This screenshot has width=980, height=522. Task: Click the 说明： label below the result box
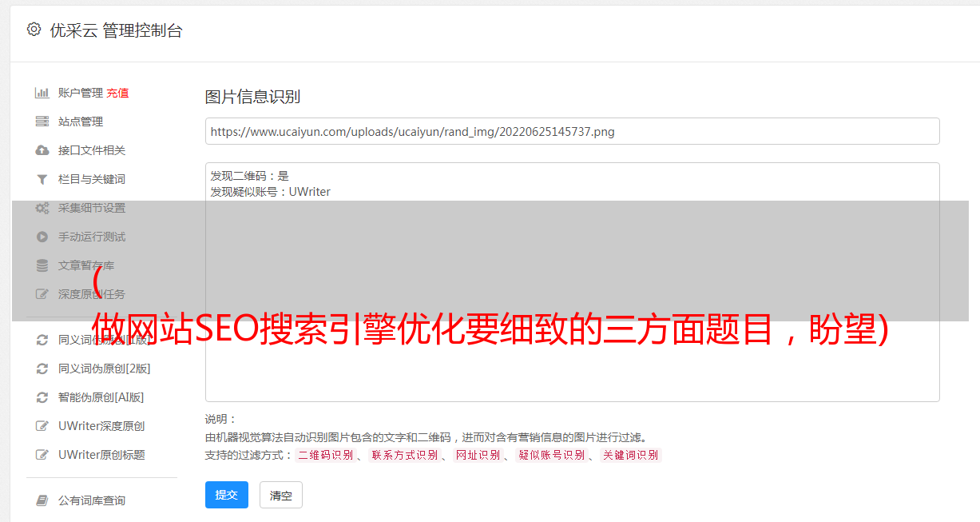(x=221, y=419)
